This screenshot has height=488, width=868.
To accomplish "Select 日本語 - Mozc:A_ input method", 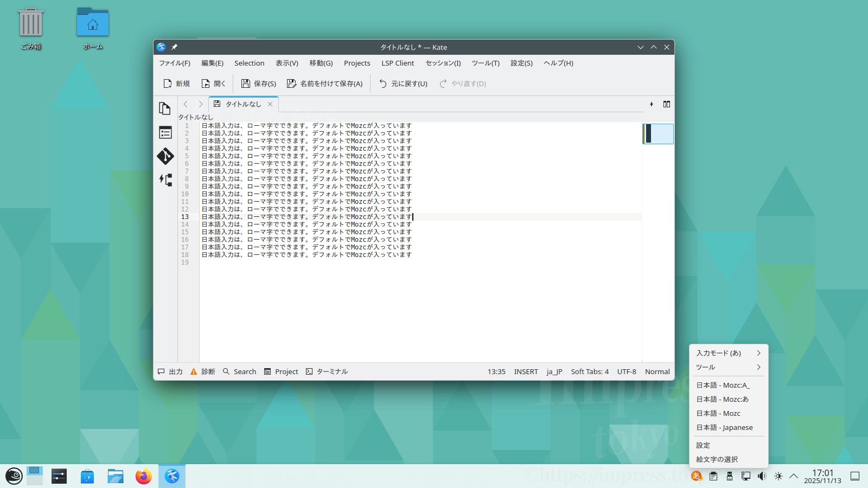I will (x=729, y=385).
